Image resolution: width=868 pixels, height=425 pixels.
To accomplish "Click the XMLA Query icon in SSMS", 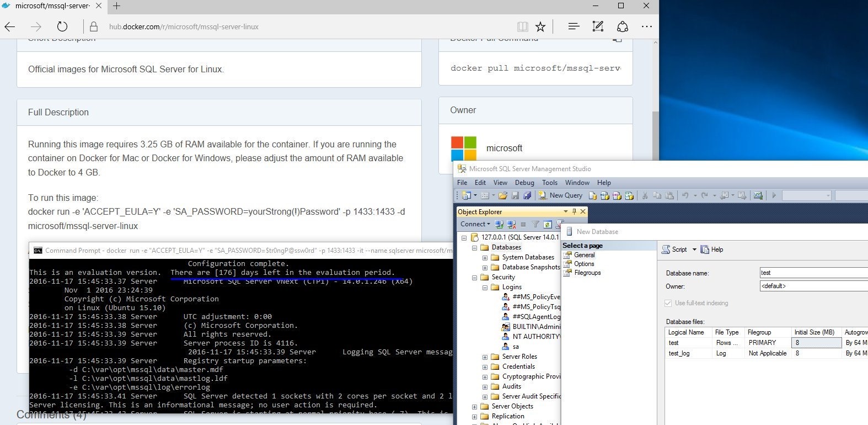I will [x=629, y=195].
